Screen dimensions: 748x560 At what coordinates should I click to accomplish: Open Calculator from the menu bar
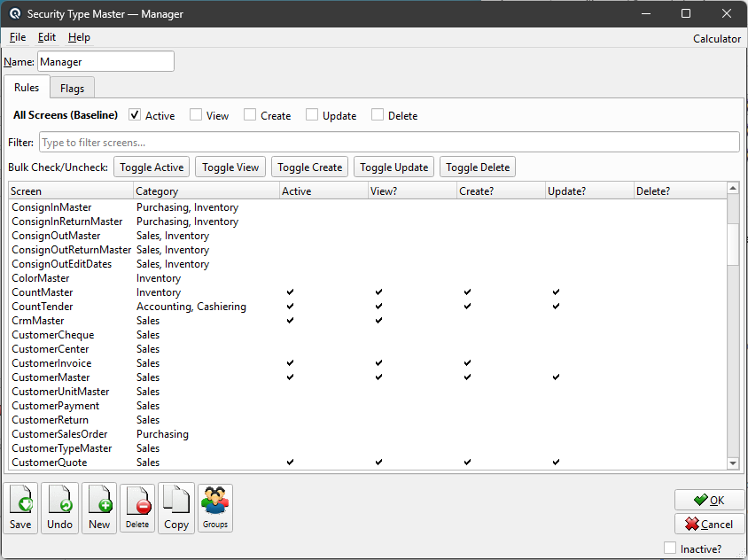(716, 39)
